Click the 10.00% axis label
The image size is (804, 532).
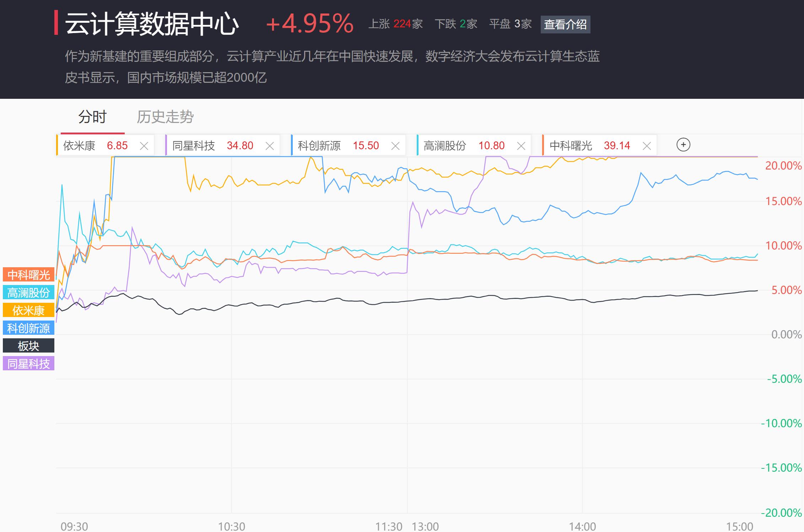coord(783,246)
